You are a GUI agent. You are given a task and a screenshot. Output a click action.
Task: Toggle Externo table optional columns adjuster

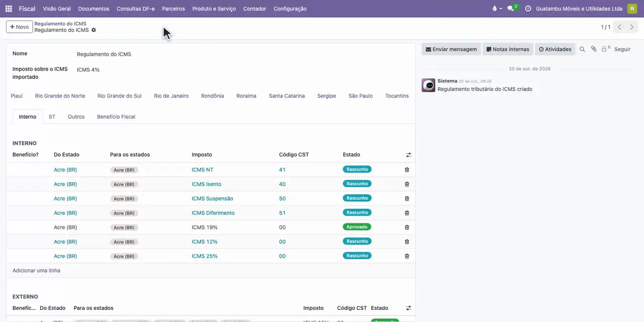click(x=409, y=308)
